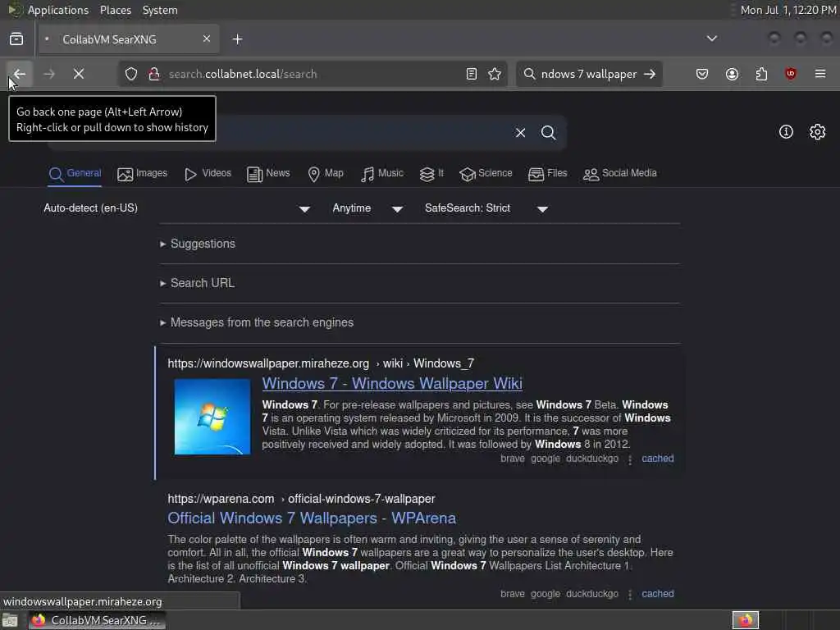This screenshot has height=630, width=840.
Task: Go back one page in Firefox
Action: 20,74
